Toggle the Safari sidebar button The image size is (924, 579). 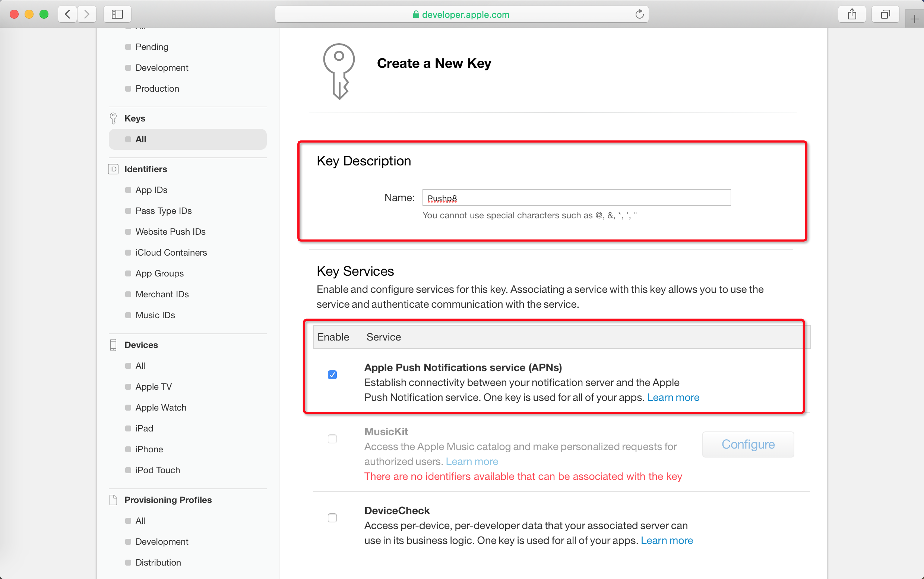(x=117, y=15)
